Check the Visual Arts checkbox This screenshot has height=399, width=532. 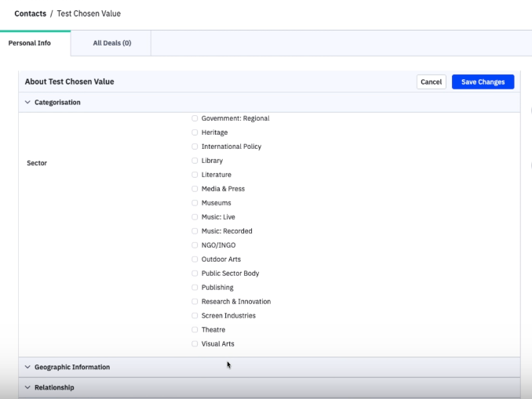click(195, 344)
